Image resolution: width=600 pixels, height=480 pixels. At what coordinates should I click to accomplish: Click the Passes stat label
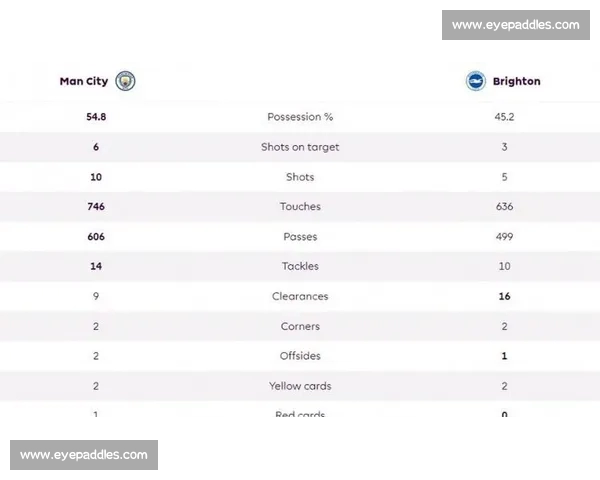[300, 237]
